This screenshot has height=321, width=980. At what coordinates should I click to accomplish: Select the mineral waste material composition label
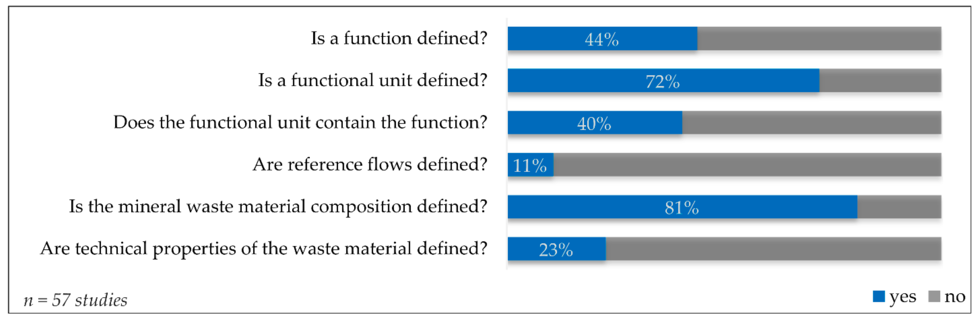pyautogui.click(x=278, y=207)
